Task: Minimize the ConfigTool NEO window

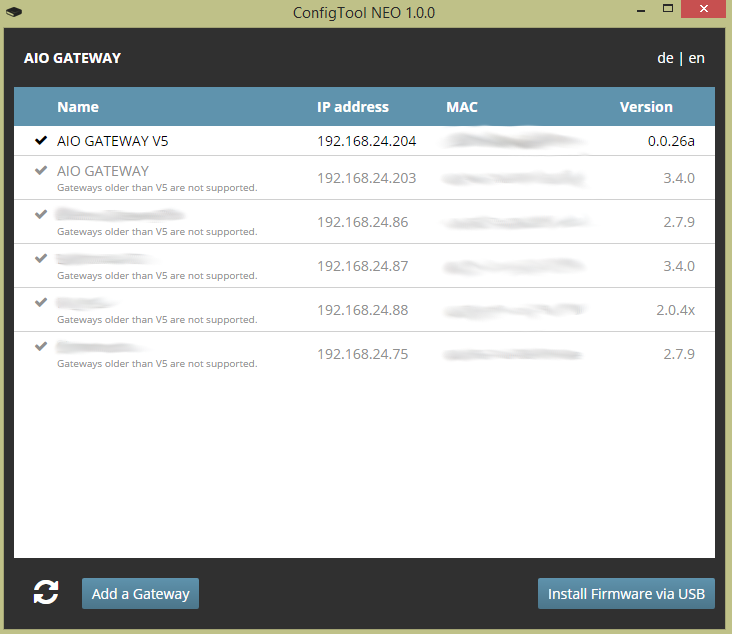Action: (641, 9)
